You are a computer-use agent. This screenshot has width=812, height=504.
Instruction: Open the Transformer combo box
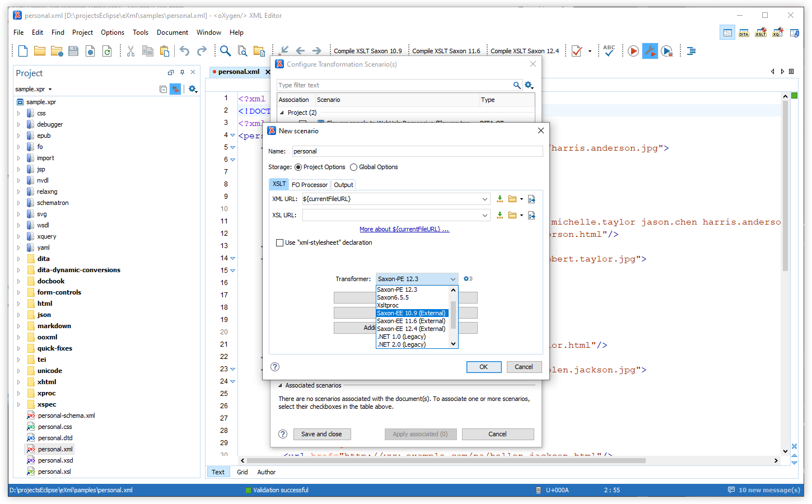click(417, 279)
